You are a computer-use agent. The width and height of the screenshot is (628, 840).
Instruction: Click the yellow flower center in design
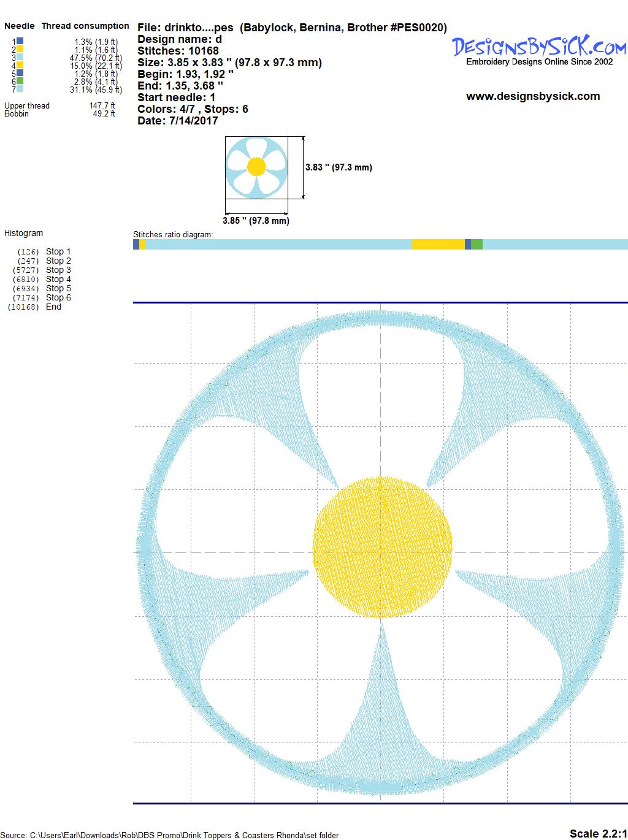coord(382,546)
